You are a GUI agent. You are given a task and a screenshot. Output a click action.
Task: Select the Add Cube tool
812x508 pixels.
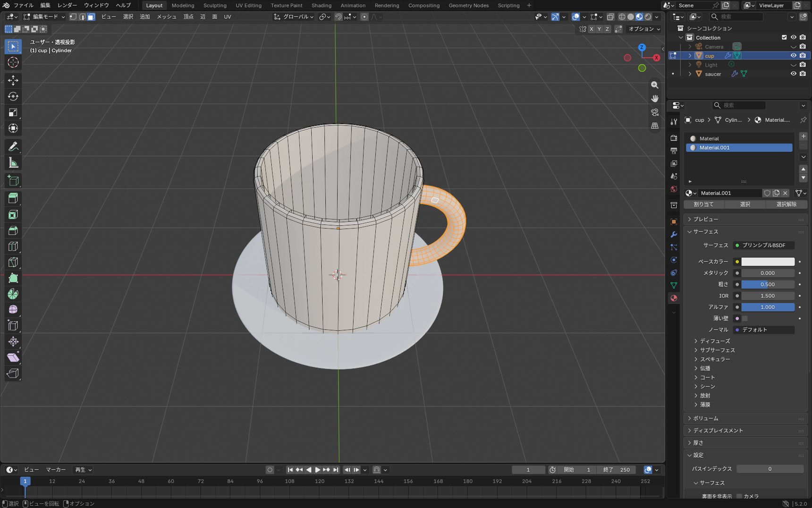click(x=13, y=180)
